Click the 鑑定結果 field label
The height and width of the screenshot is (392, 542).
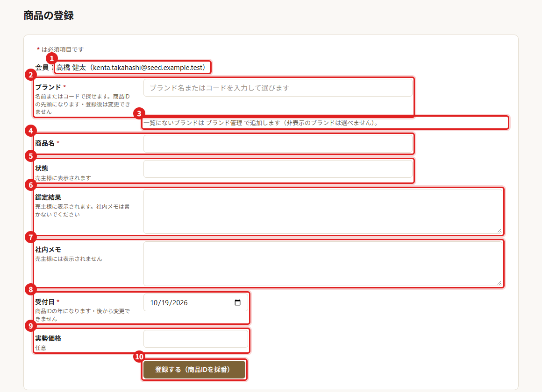(x=48, y=197)
